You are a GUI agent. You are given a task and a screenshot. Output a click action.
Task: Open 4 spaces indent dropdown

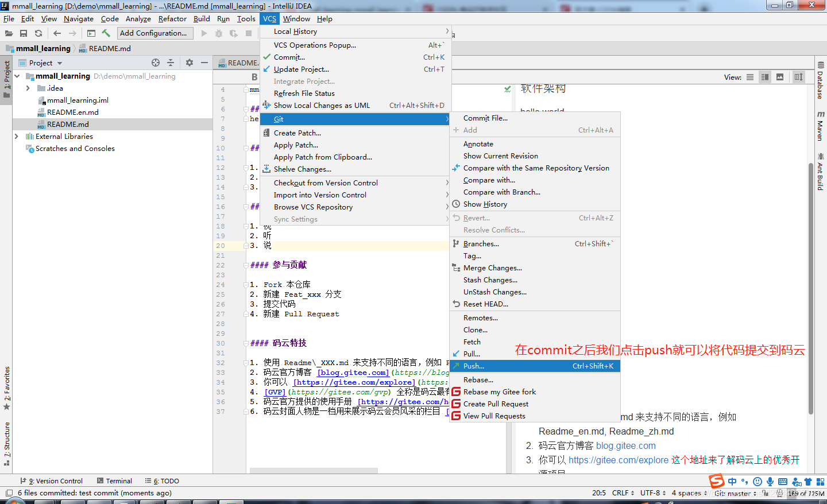coord(689,493)
